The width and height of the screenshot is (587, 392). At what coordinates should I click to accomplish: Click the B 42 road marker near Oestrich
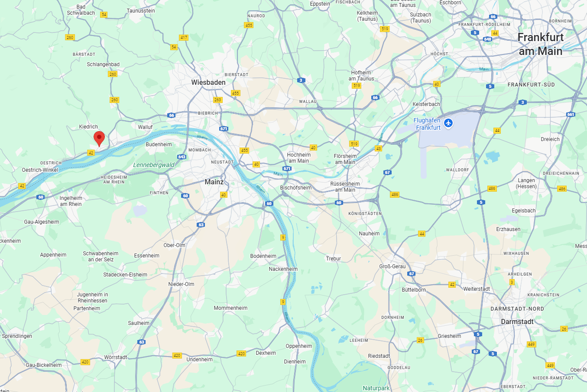[91, 153]
